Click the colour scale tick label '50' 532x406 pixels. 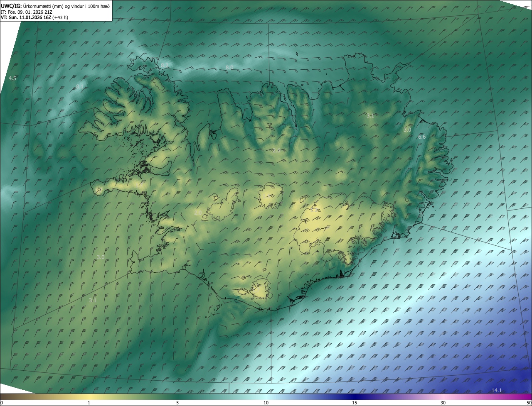pyautogui.click(x=529, y=403)
